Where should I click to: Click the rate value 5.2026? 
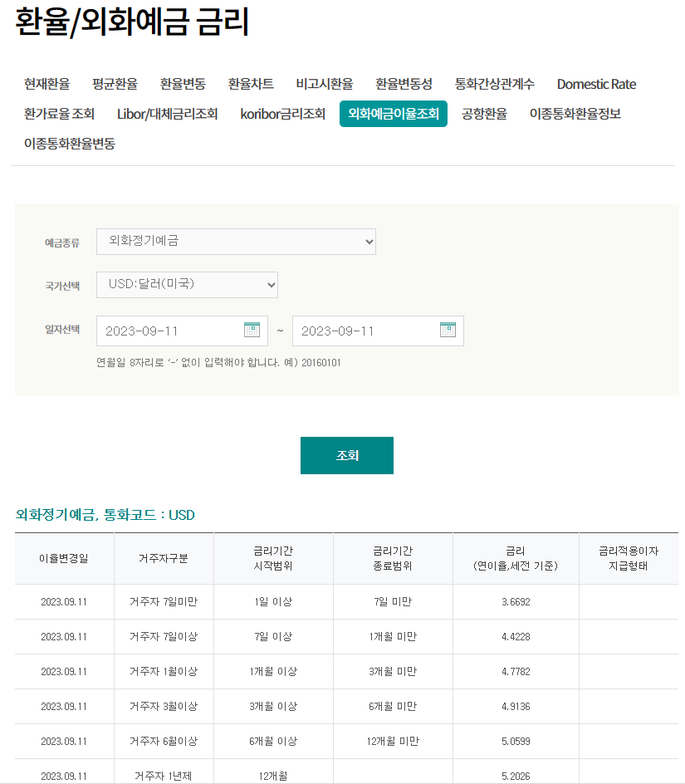[x=516, y=777]
